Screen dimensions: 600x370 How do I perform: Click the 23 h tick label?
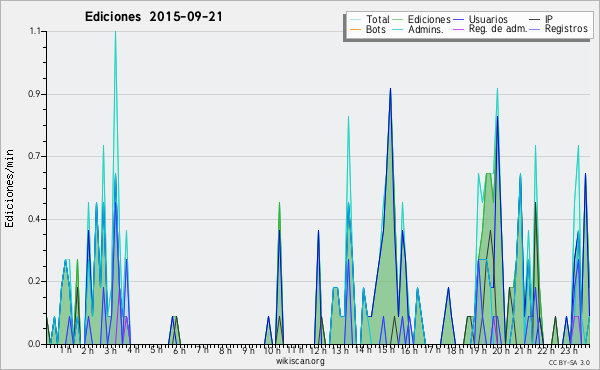[x=569, y=350]
